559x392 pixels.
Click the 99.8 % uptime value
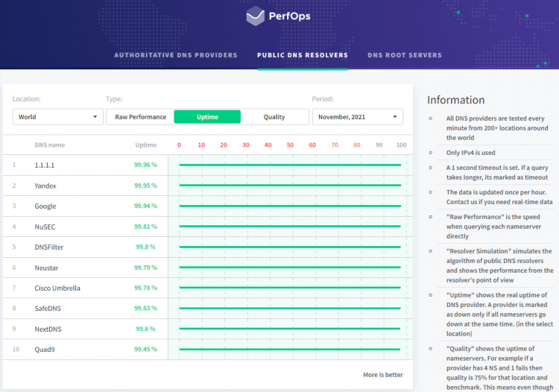point(145,247)
